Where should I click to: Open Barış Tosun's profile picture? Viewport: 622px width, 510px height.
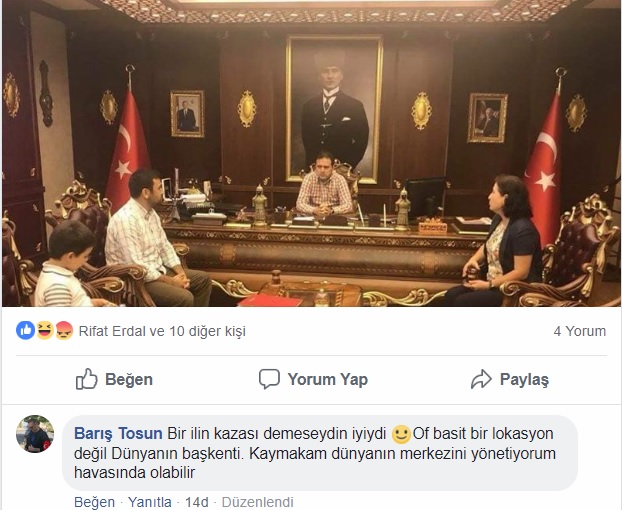click(x=35, y=434)
